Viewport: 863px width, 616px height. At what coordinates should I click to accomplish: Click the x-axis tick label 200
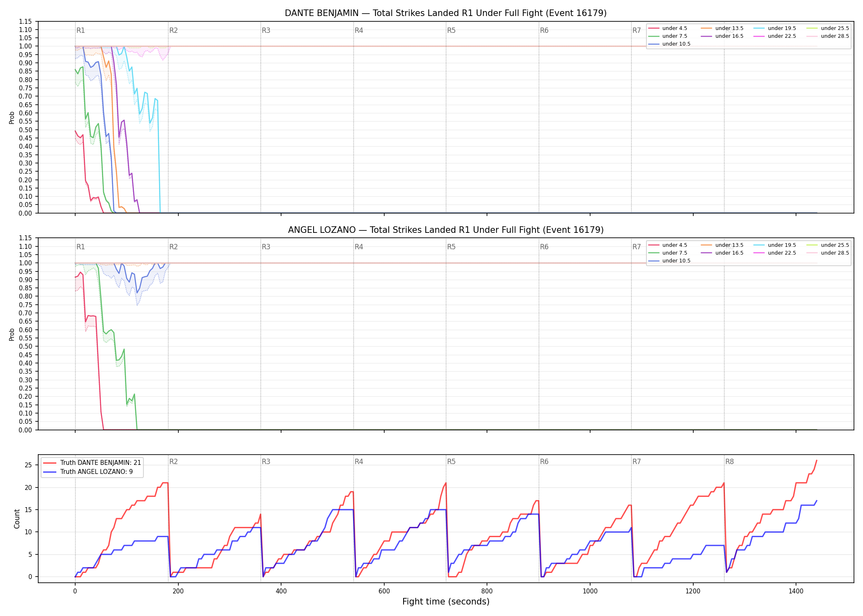point(178,591)
